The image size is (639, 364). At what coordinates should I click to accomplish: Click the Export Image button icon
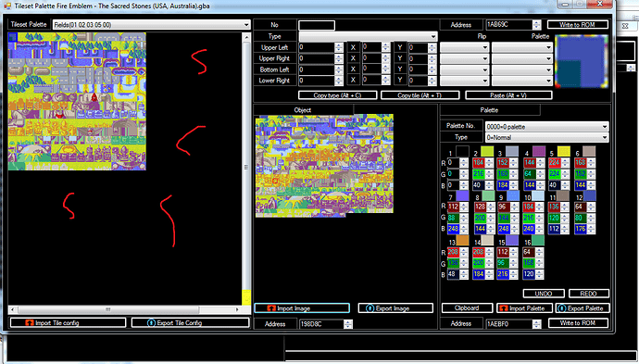coord(370,308)
